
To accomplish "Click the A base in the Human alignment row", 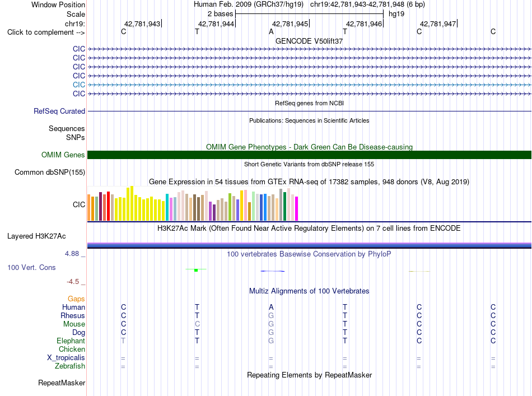I will [271, 307].
